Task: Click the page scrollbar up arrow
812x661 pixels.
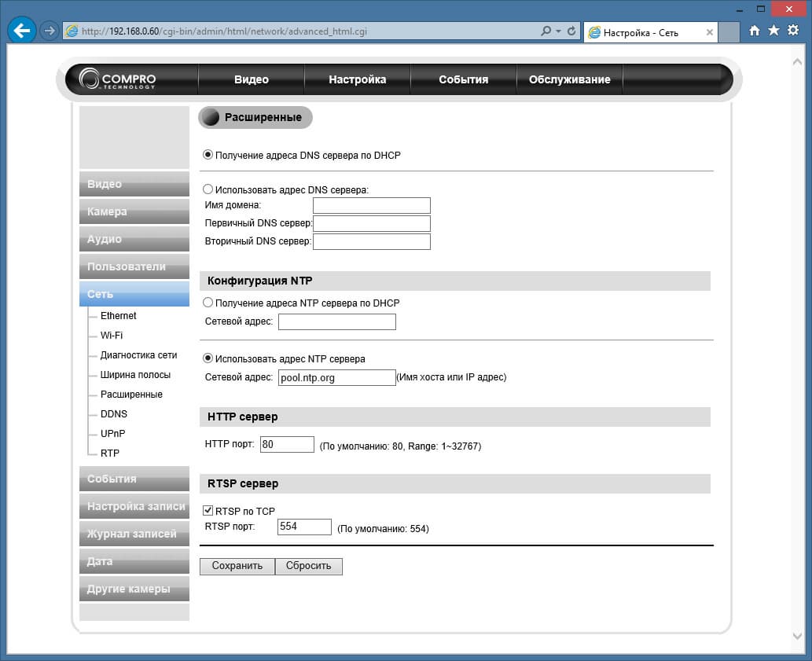Action: click(798, 61)
